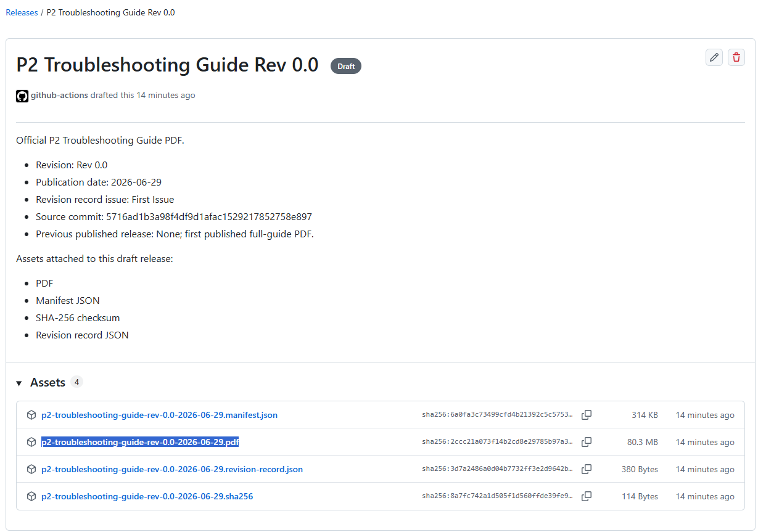Click the 380 Bytes file size

(x=640, y=469)
